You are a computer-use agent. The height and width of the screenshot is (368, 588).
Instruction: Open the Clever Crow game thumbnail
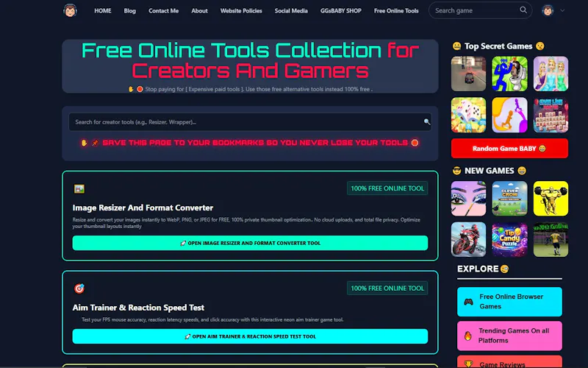[x=509, y=199]
